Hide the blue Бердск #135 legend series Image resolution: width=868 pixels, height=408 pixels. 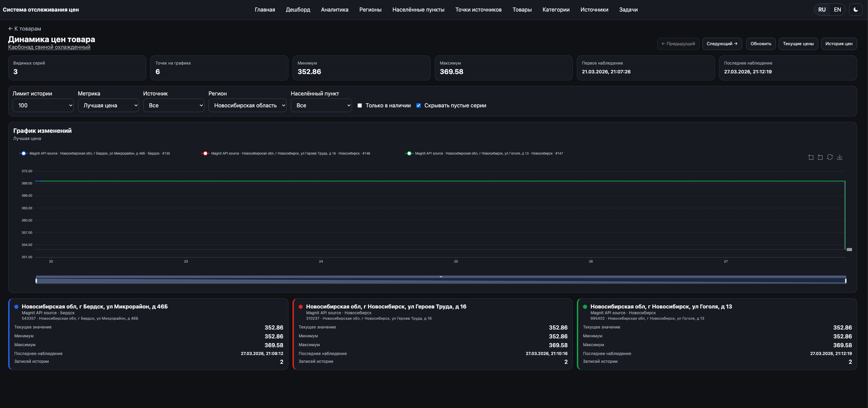(23, 154)
